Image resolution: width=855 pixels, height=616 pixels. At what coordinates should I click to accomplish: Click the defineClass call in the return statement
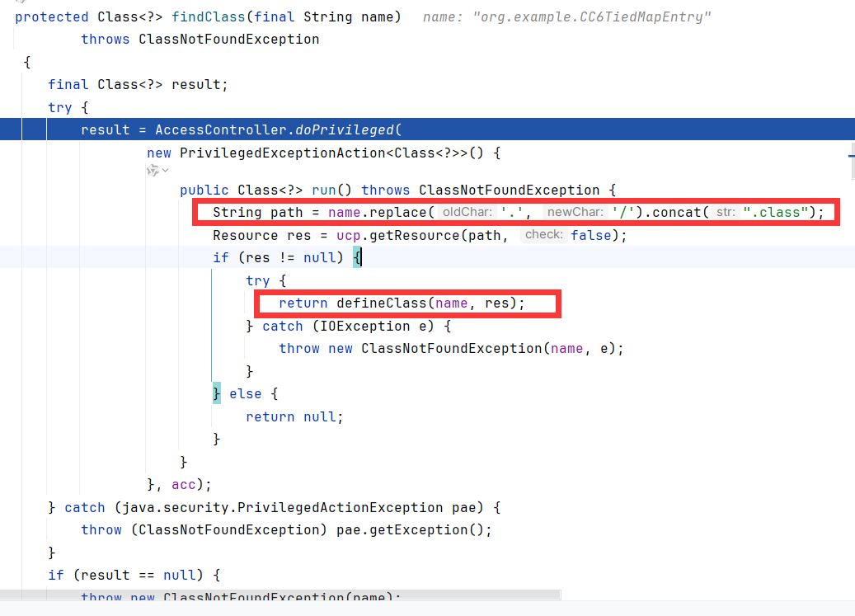pyautogui.click(x=382, y=303)
